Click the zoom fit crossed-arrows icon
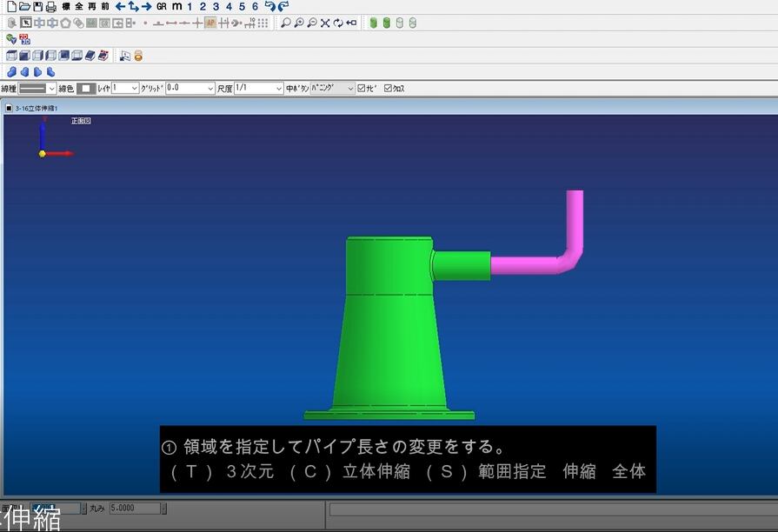Viewport: 778px width, 532px height. tap(325, 23)
